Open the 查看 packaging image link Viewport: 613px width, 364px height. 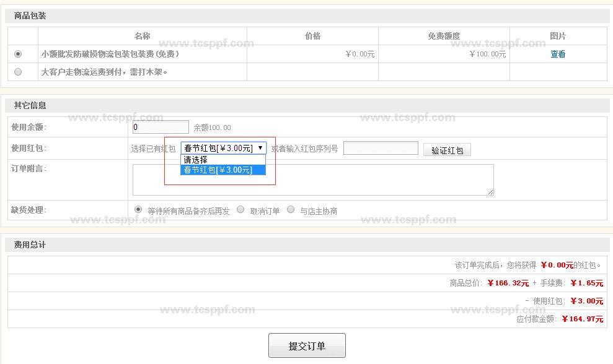pyautogui.click(x=558, y=54)
